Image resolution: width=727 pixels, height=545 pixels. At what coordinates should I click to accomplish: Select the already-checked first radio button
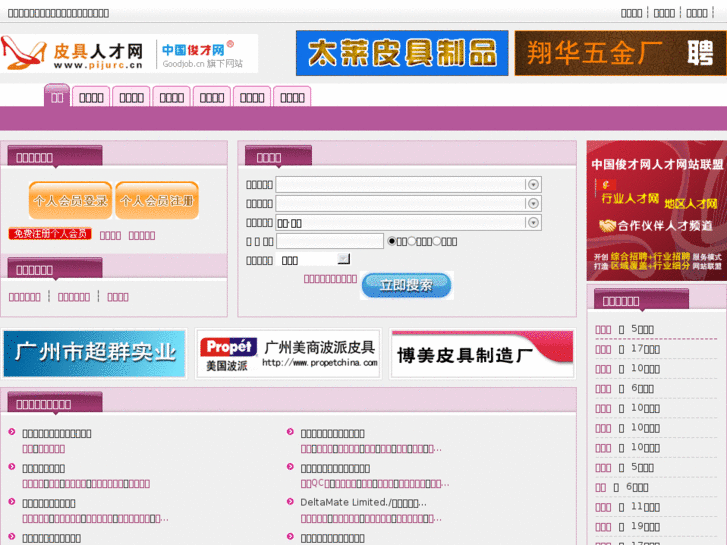pyautogui.click(x=392, y=241)
